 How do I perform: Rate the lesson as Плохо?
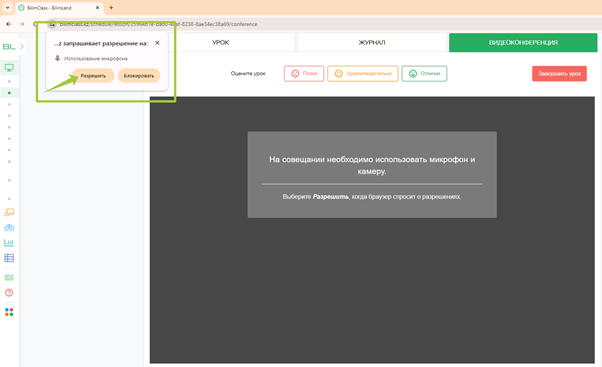[304, 74]
